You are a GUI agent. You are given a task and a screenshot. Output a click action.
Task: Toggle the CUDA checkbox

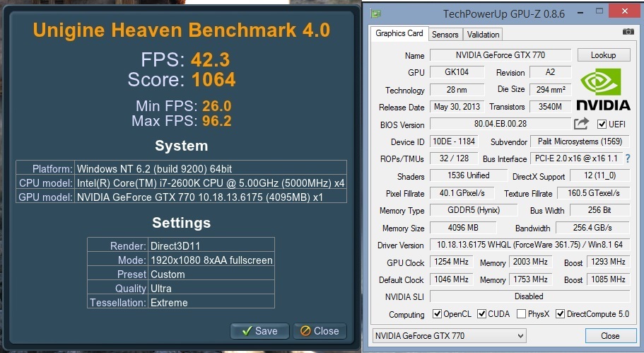[481, 314]
